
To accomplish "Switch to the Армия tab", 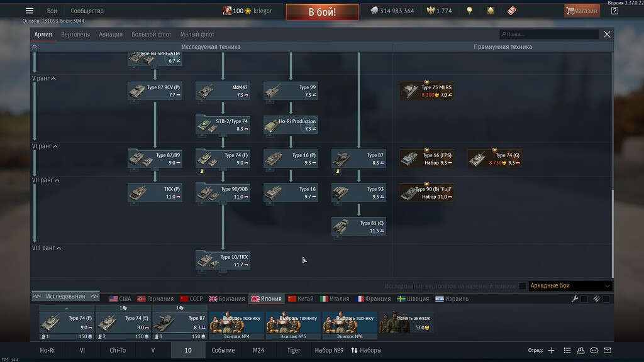I will [x=43, y=35].
